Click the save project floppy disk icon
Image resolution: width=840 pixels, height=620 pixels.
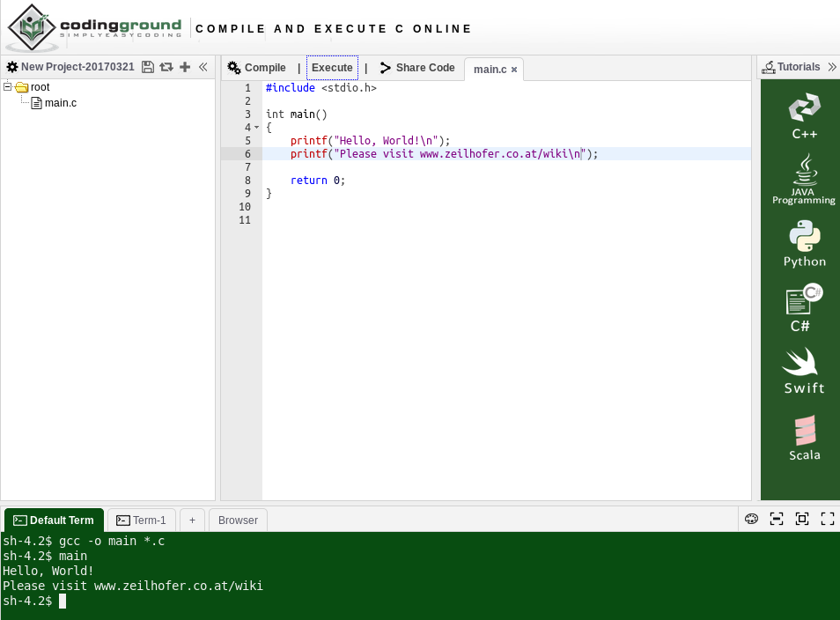(x=148, y=67)
